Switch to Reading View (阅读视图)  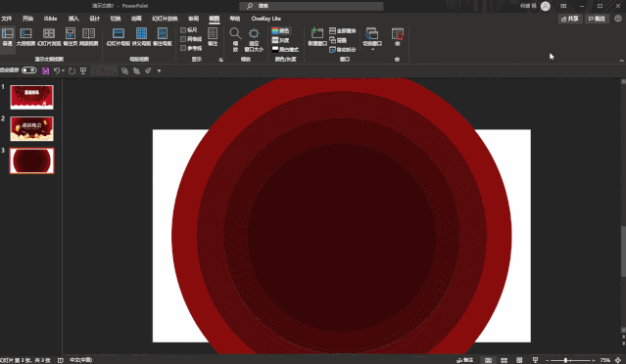(88, 36)
